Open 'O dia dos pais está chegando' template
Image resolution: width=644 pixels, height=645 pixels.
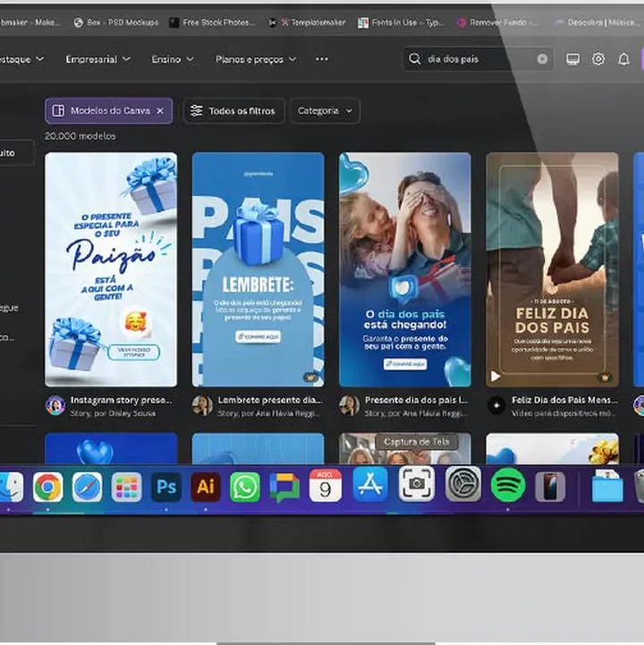[x=405, y=269]
